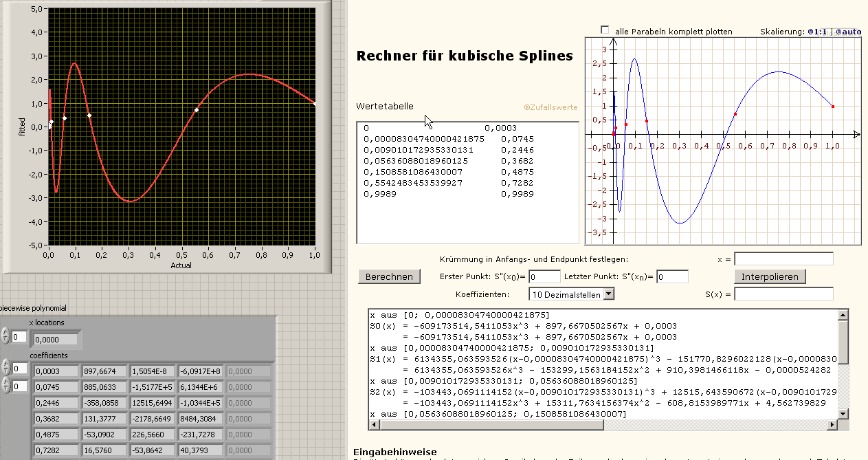Click the coefficients row index stepper
This screenshot has height=460, width=868.
(x=5, y=368)
